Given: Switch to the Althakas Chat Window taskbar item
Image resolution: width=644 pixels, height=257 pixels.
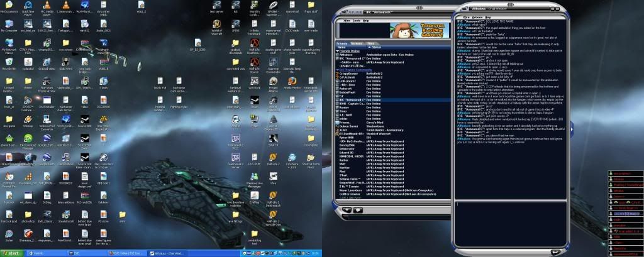Looking at the screenshot, I should (x=166, y=253).
